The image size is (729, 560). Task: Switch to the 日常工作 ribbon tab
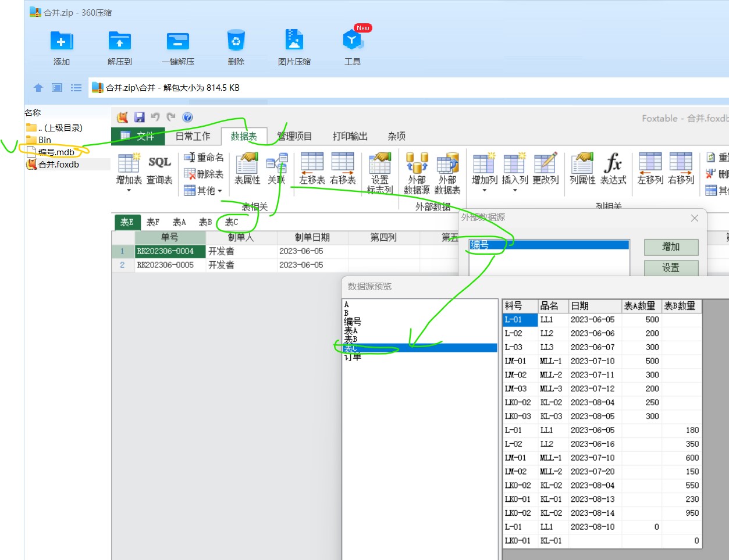pyautogui.click(x=193, y=136)
